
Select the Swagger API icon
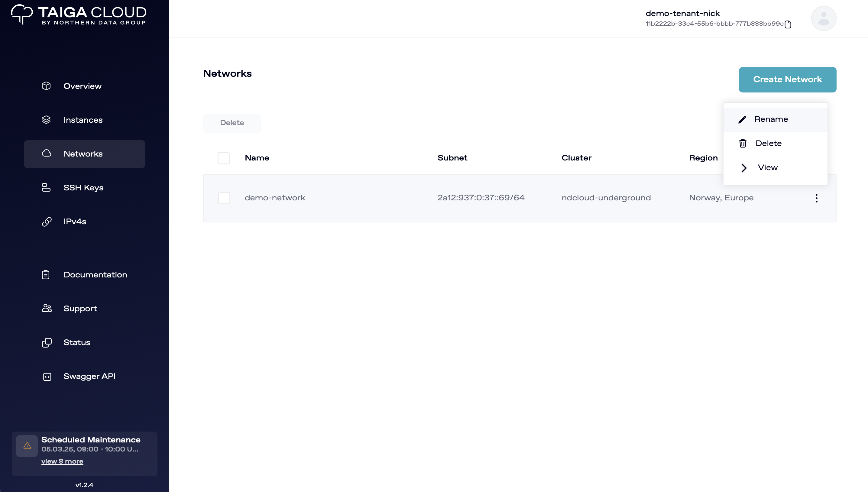point(46,377)
